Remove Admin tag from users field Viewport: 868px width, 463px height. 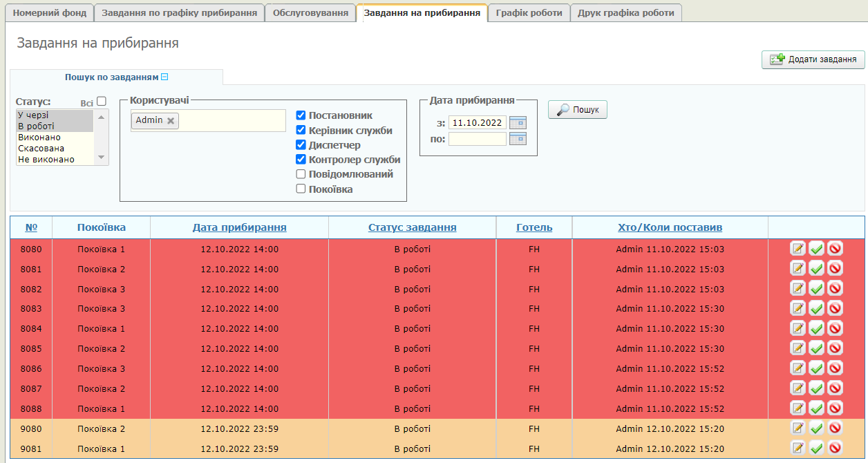click(171, 121)
